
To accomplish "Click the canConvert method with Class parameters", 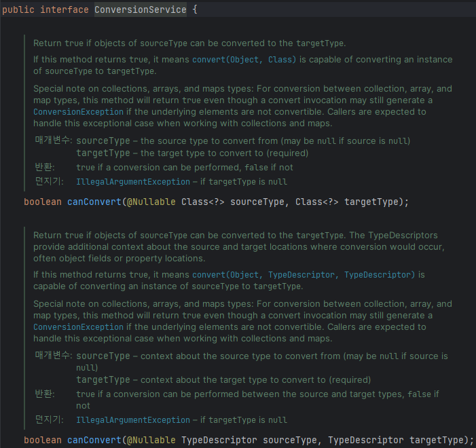I will click(94, 202).
